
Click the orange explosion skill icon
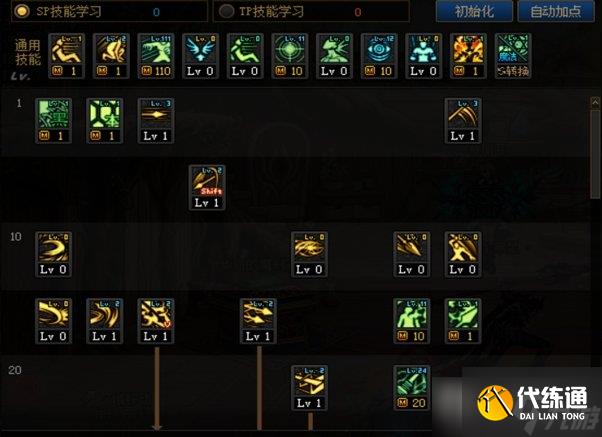pyautogui.click(x=468, y=56)
